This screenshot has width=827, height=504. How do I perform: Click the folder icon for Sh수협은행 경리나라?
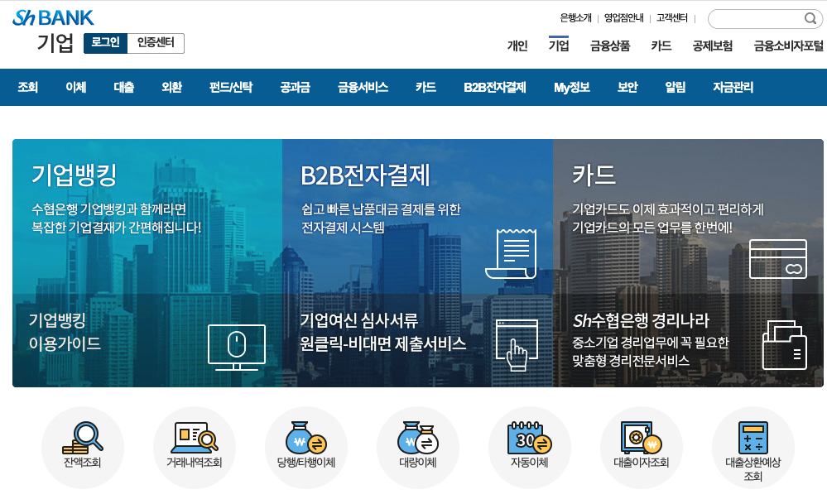coord(785,345)
